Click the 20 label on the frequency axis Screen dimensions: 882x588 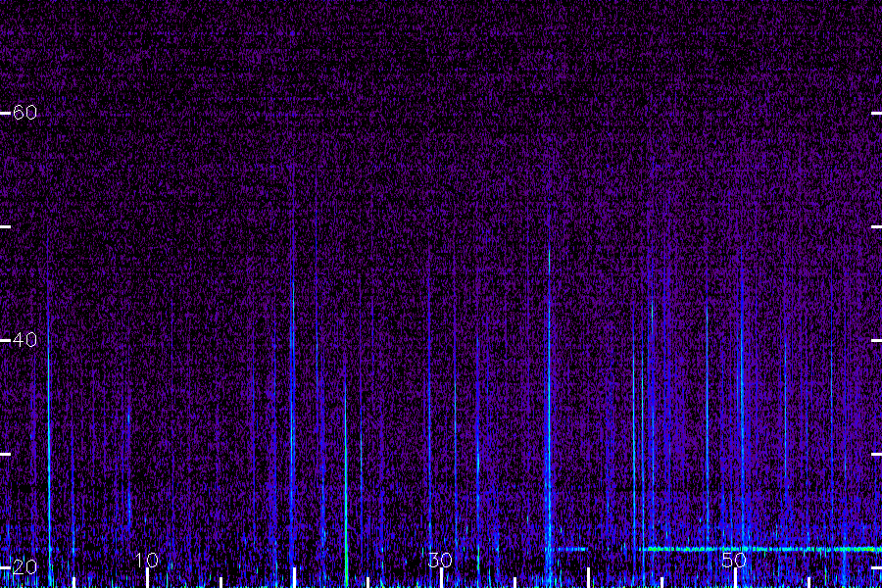24,566
